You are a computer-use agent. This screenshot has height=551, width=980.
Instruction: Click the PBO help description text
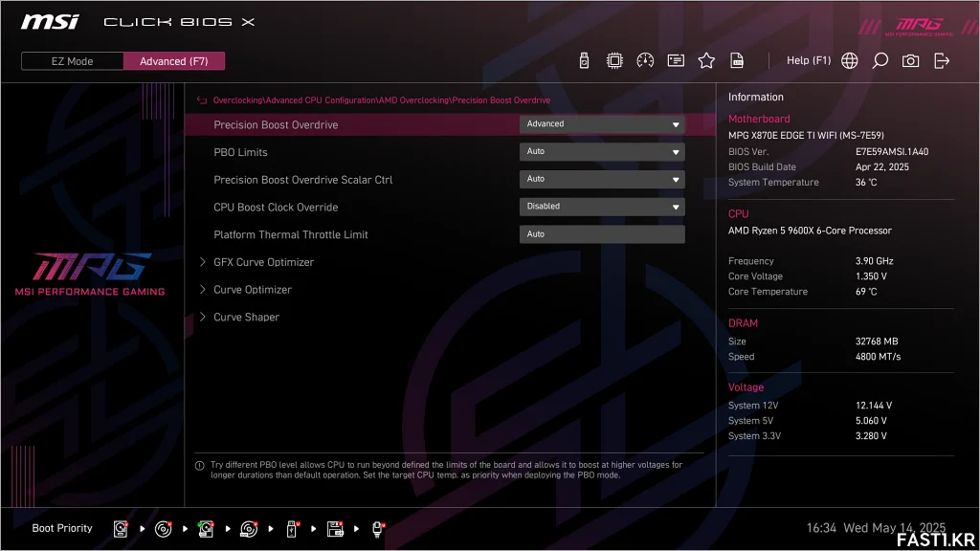click(x=446, y=470)
